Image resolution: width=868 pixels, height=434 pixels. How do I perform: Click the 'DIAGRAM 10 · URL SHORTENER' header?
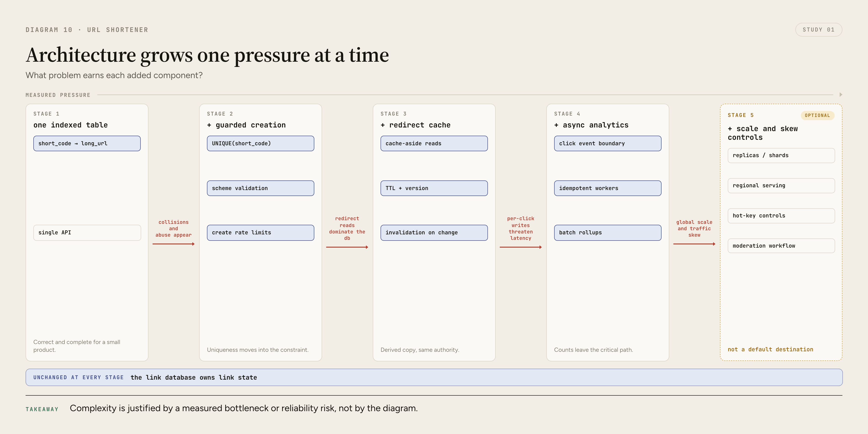(x=87, y=30)
